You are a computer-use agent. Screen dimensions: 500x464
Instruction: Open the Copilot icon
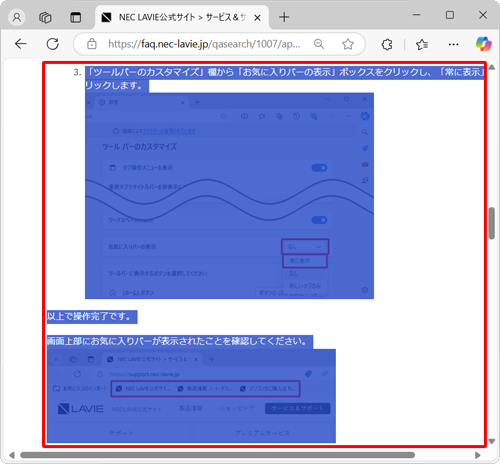[483, 44]
